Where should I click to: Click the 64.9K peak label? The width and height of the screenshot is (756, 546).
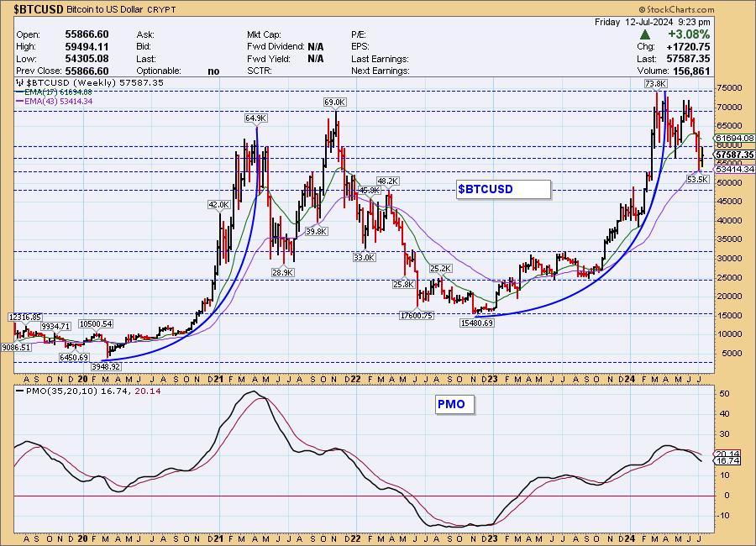(256, 118)
